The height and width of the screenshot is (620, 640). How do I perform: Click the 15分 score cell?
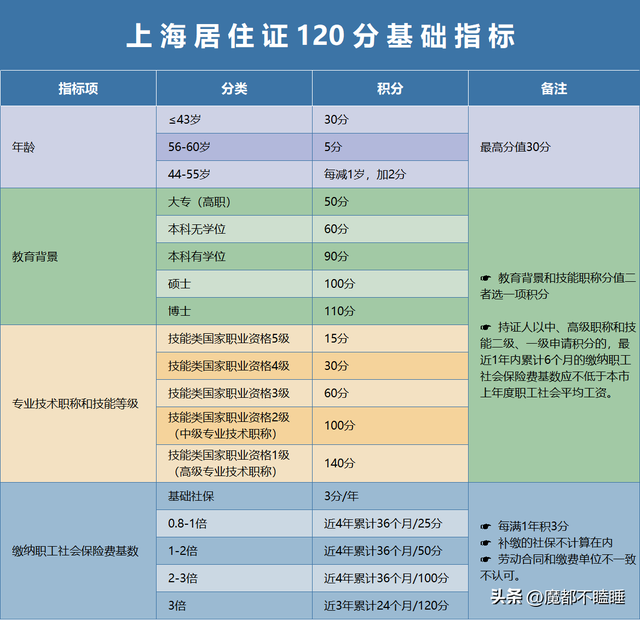coord(390,338)
